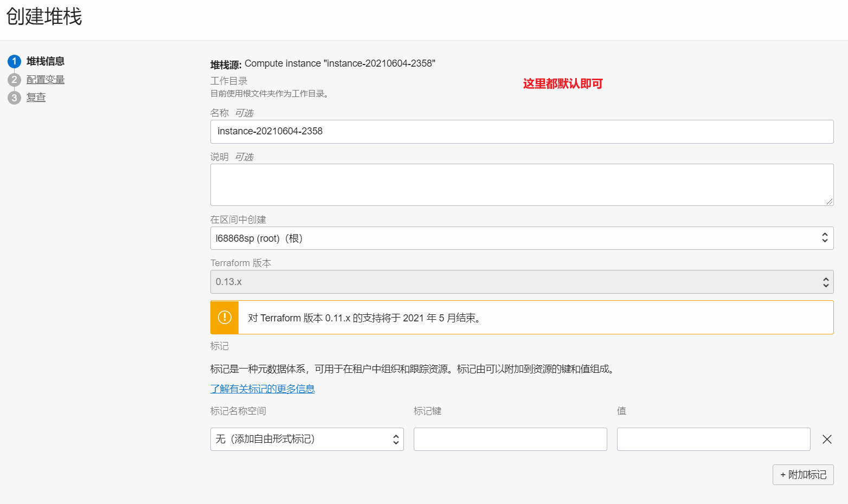This screenshot has width=848, height=504.
Task: Click step 2 circle for 配置变量
Action: point(14,79)
